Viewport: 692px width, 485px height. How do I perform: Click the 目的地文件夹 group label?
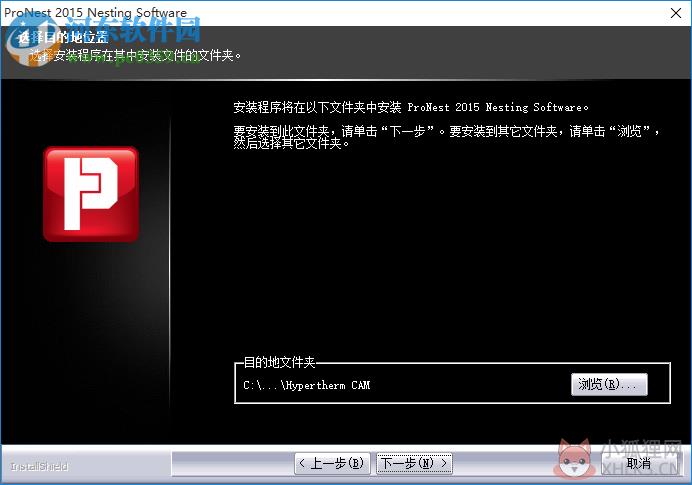(279, 362)
